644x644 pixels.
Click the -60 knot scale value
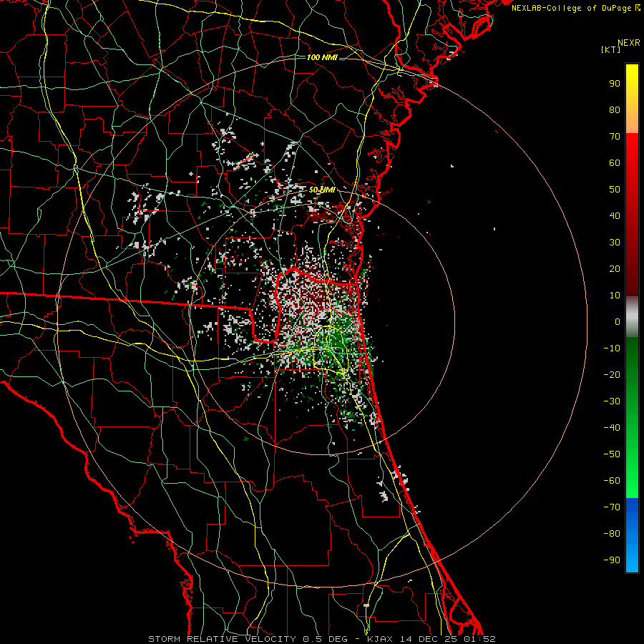(x=612, y=481)
